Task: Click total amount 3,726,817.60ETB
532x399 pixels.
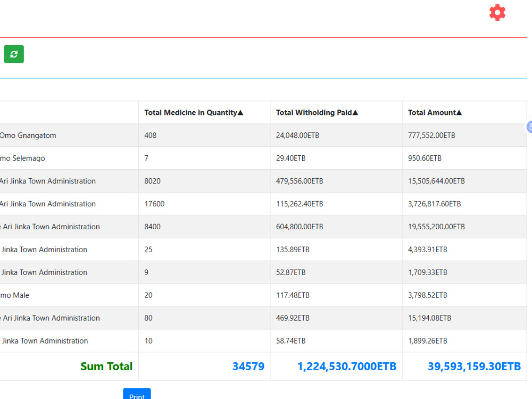Action: point(434,204)
